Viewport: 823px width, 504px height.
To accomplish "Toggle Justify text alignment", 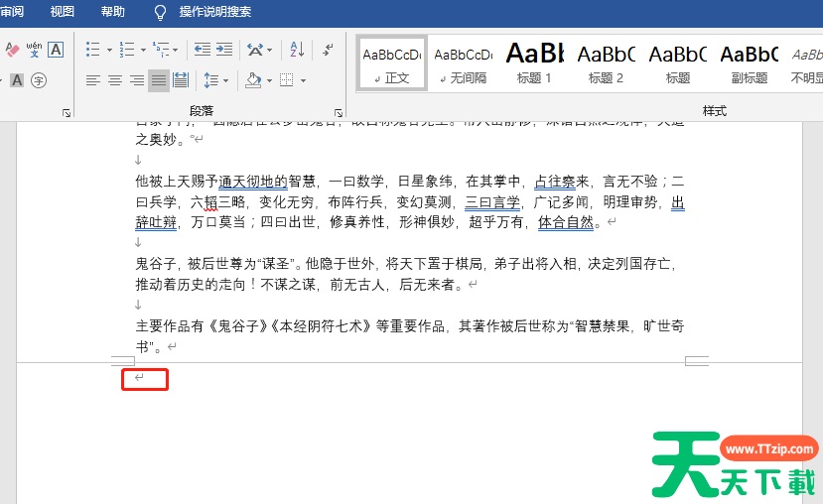I will [x=159, y=80].
